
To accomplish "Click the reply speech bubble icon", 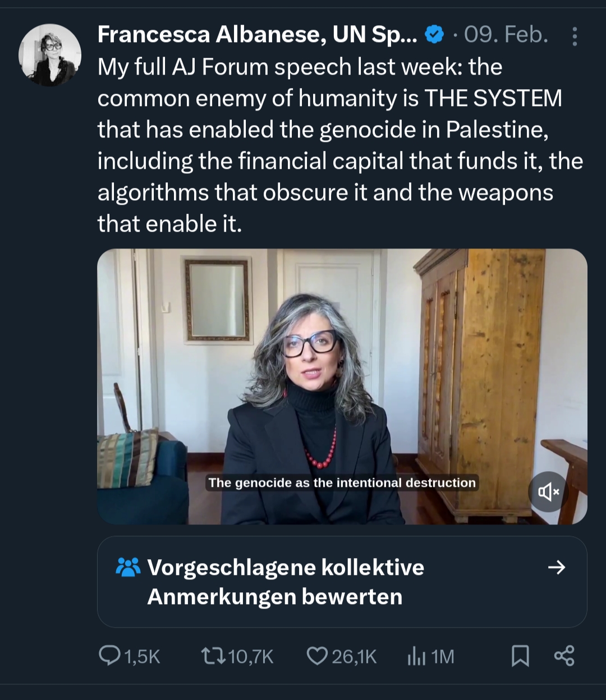I will (x=109, y=656).
